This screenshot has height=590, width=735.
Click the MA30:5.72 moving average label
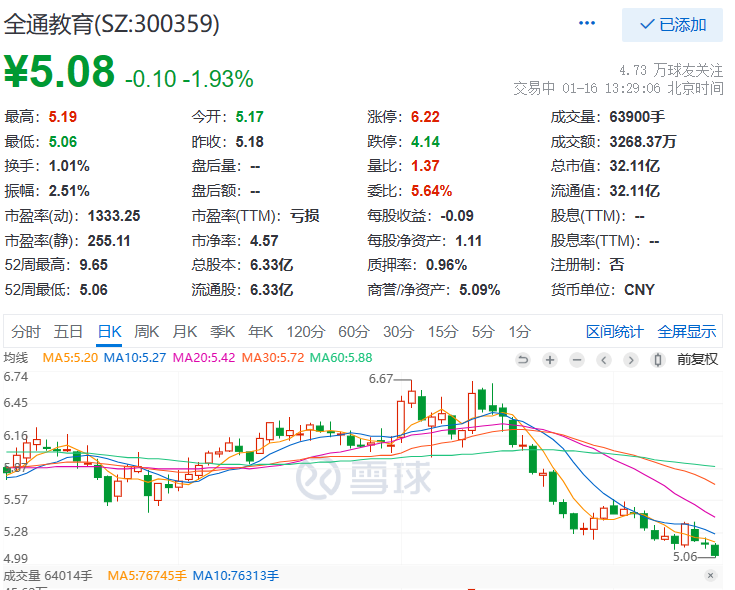point(273,358)
